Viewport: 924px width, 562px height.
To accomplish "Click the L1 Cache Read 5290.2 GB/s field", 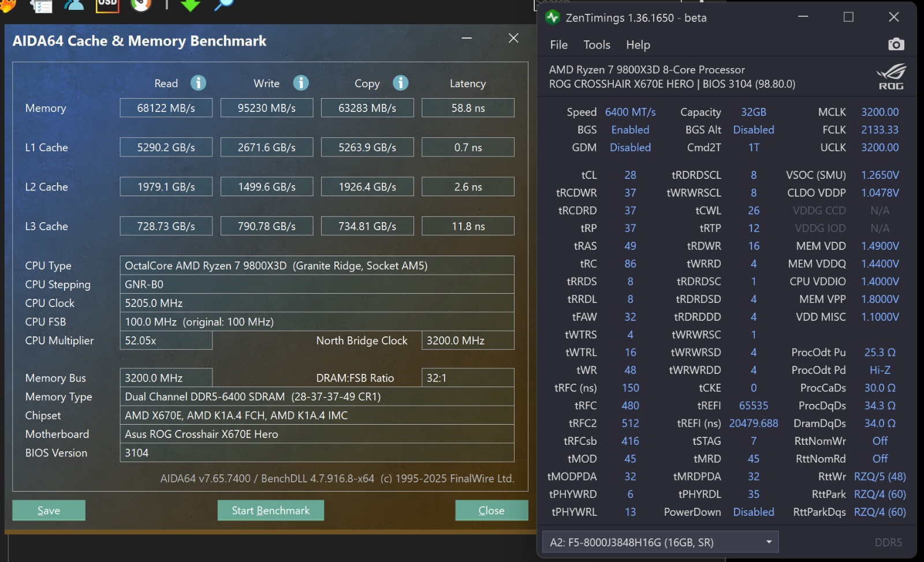I will pyautogui.click(x=166, y=147).
